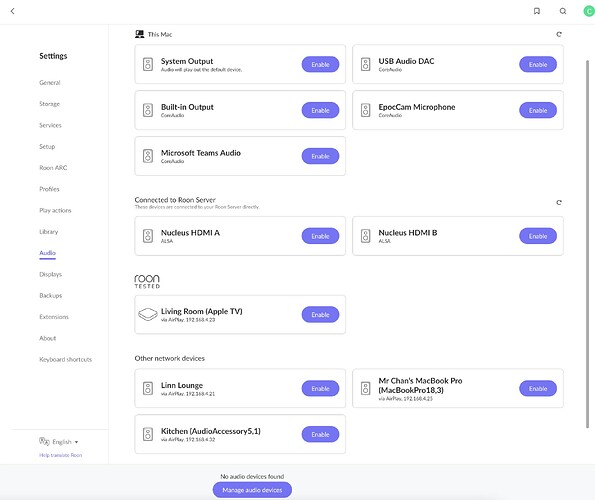Click the This Mac computer icon
595x500 pixels.
click(x=140, y=34)
